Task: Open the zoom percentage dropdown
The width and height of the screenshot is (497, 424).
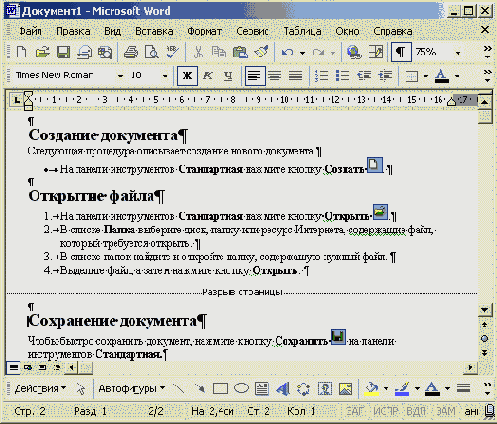Action: tap(458, 53)
